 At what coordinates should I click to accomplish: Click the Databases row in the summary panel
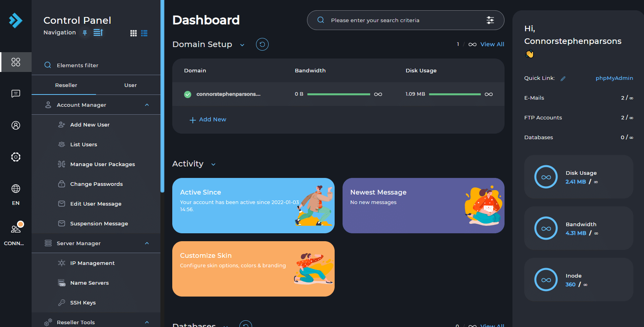coord(579,137)
